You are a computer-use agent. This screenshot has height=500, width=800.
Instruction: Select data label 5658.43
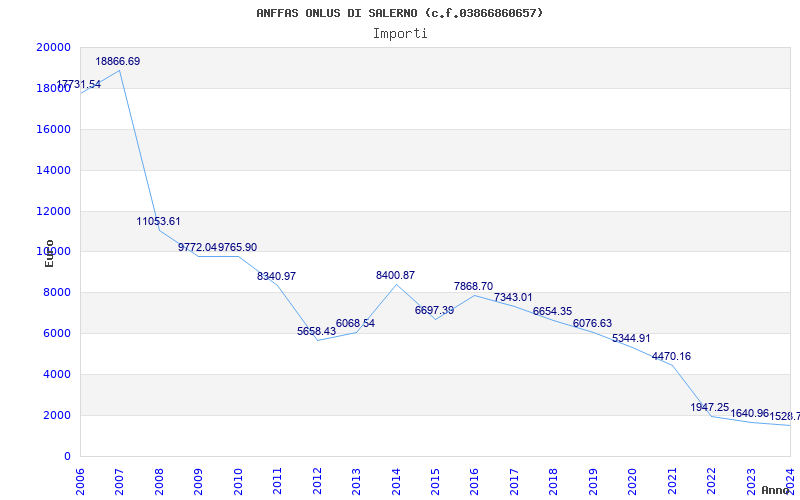[x=316, y=331]
